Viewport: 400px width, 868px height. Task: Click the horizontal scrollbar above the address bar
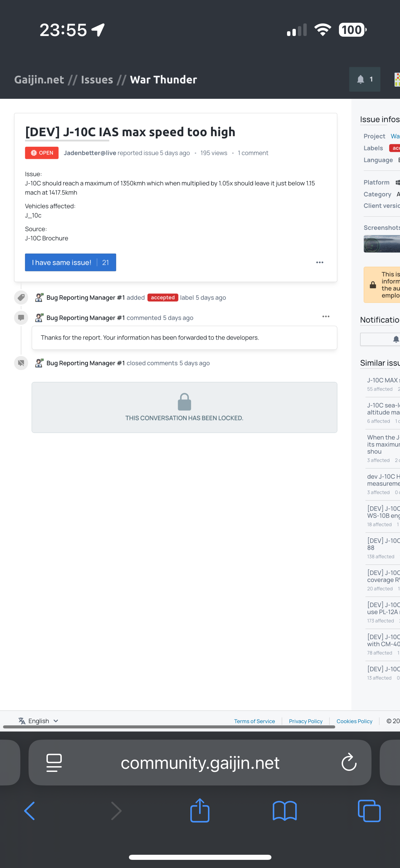click(x=169, y=727)
